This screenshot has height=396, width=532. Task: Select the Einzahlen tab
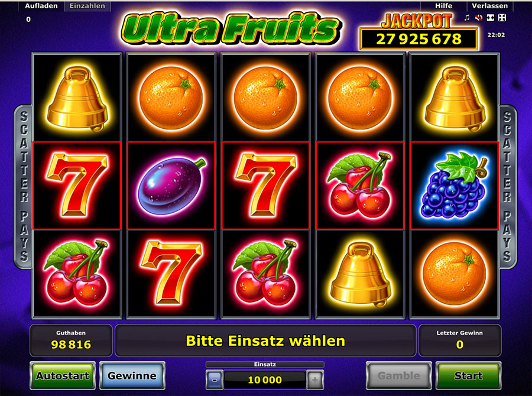click(87, 6)
